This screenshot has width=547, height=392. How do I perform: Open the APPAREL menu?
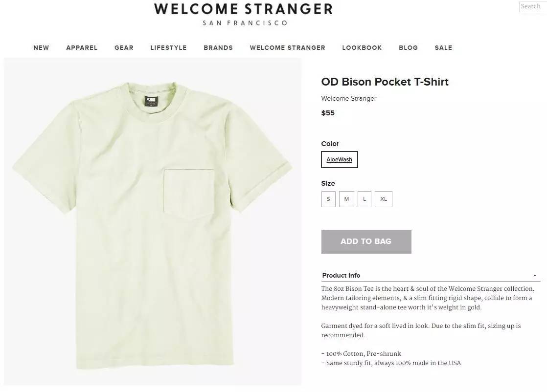[82, 48]
